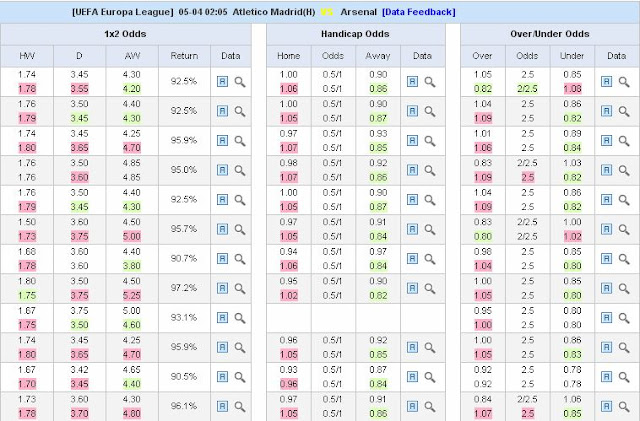
Task: Click the 1x2 Odds table heading
Action: click(x=125, y=34)
